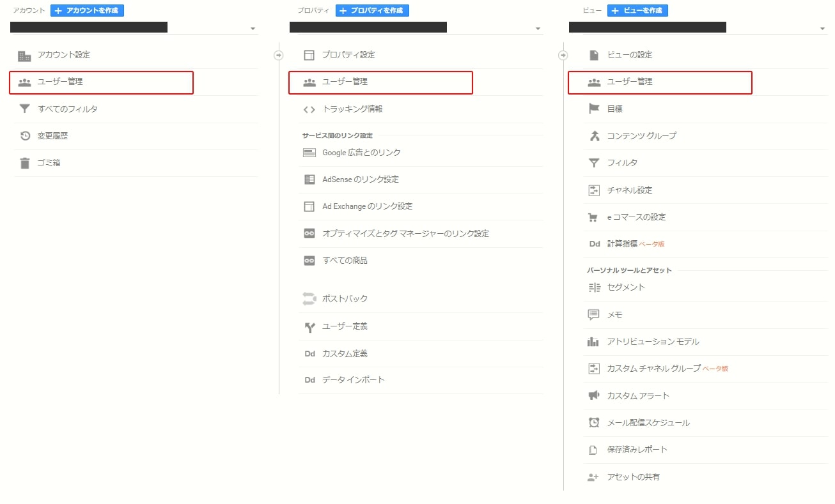835x504 pixels.
Task: Open the view selector dropdown
Action: click(x=823, y=29)
